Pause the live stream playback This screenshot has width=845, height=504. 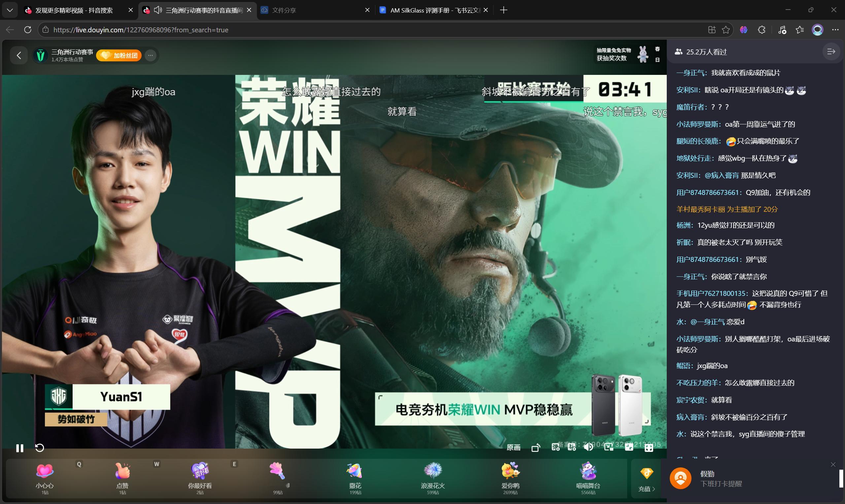click(20, 448)
